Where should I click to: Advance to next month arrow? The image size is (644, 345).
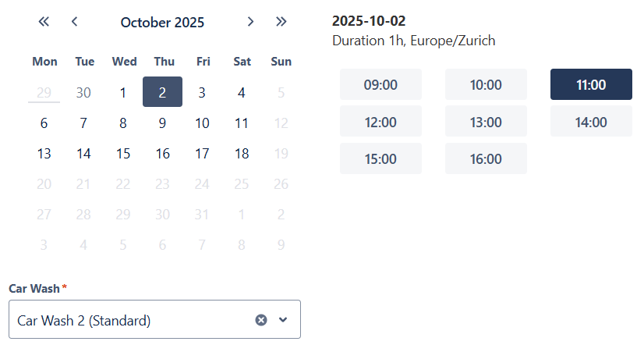coord(250,22)
